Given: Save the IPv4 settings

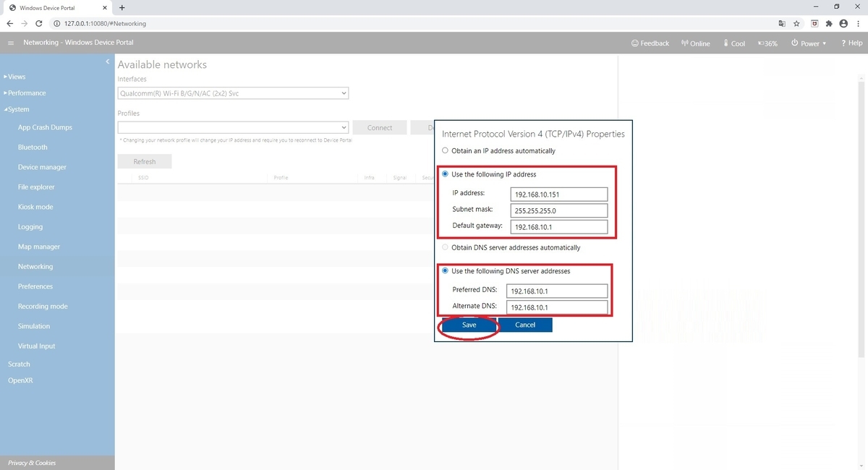Looking at the screenshot, I should tap(469, 325).
